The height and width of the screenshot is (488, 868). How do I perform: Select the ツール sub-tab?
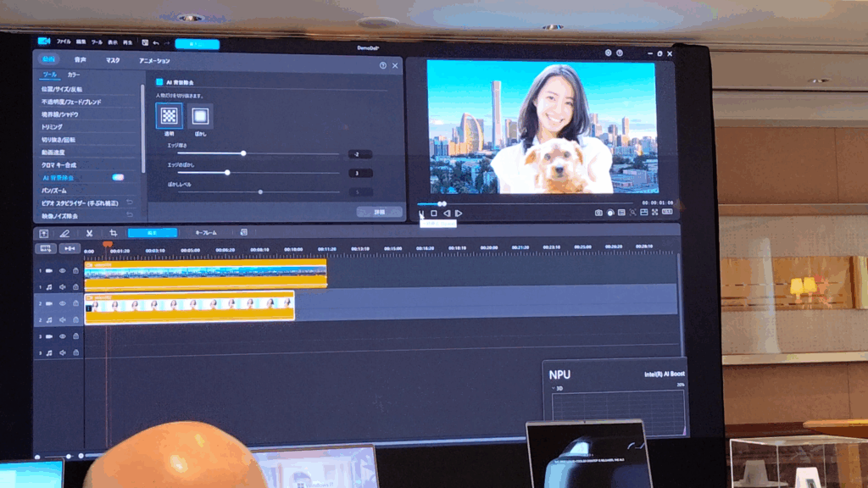click(50, 75)
